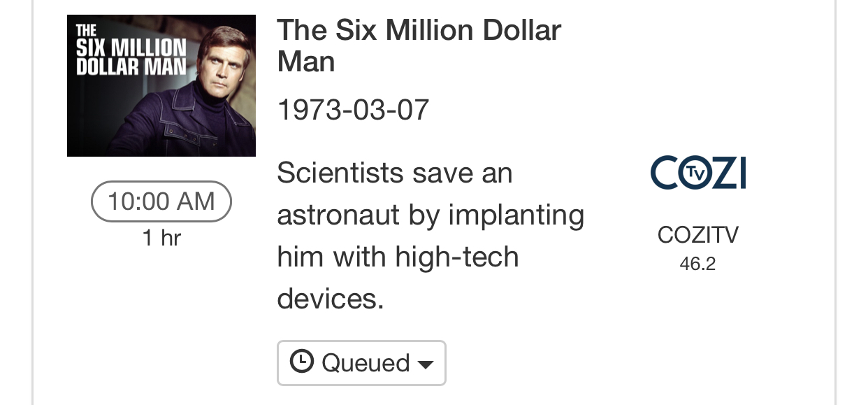Click the 1 hr duration label
Image resolution: width=868 pixels, height=405 pixels.
[161, 238]
